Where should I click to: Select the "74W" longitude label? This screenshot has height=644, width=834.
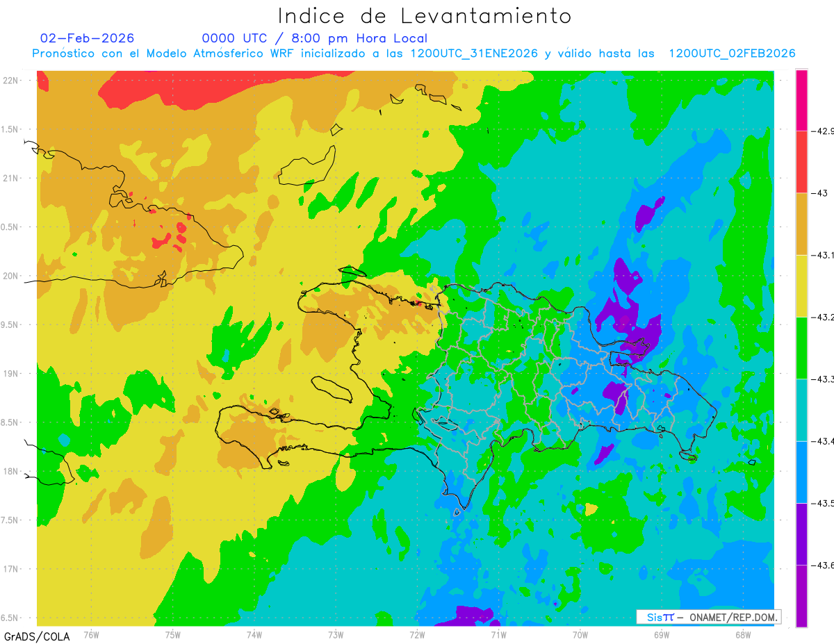[x=254, y=634]
